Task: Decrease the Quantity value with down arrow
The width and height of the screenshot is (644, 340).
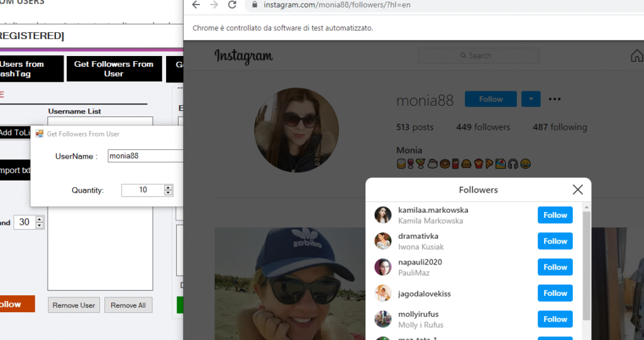Action: [168, 193]
